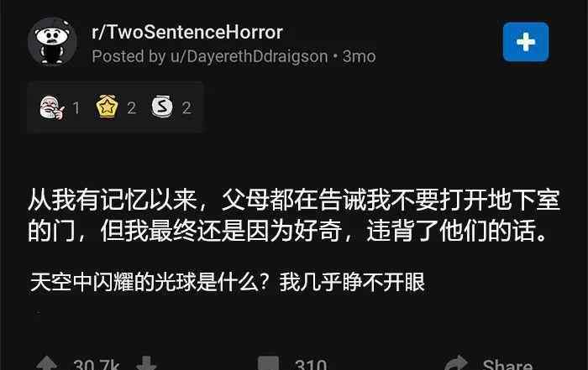Click the share arrow icon
Screen dimensions: 588x370
tap(455, 363)
